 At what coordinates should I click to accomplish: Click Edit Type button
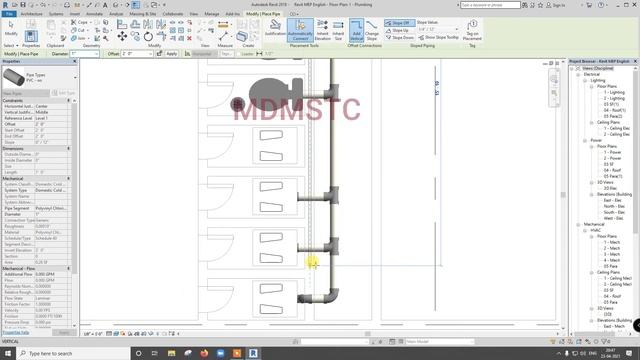click(x=63, y=93)
